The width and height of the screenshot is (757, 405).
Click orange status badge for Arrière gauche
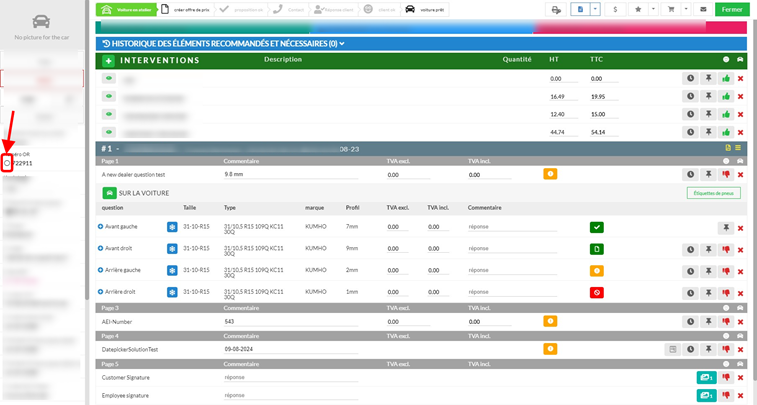597,271
